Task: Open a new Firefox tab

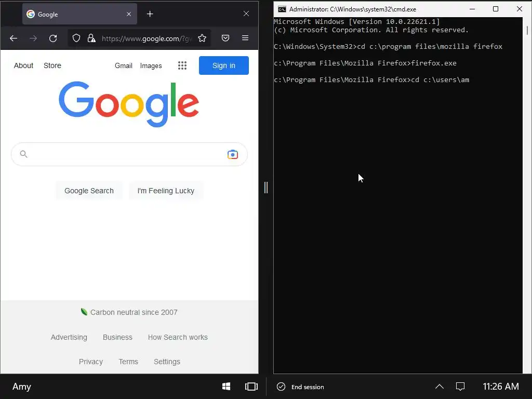Action: [150, 14]
